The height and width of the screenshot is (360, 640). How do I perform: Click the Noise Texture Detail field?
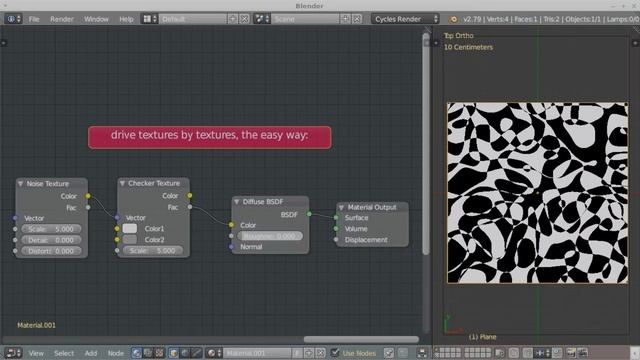51,240
